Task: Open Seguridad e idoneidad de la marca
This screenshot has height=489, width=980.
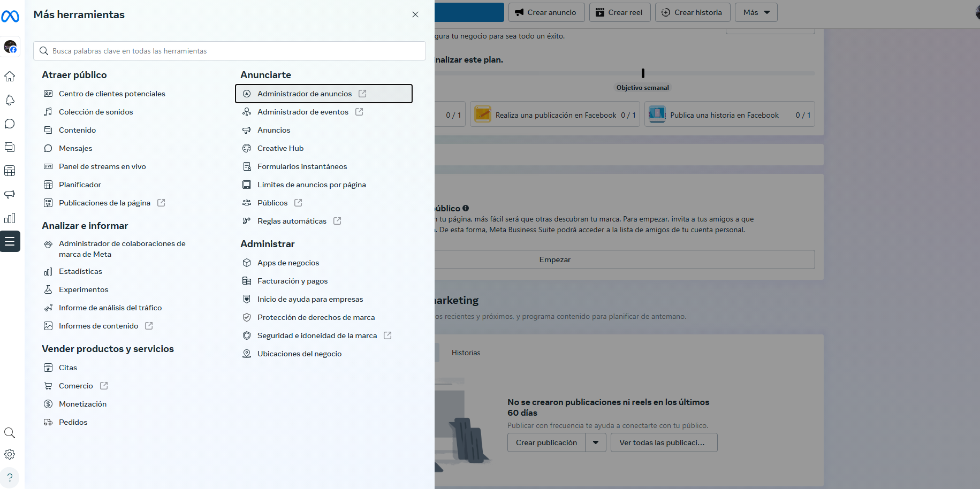Action: [317, 335]
